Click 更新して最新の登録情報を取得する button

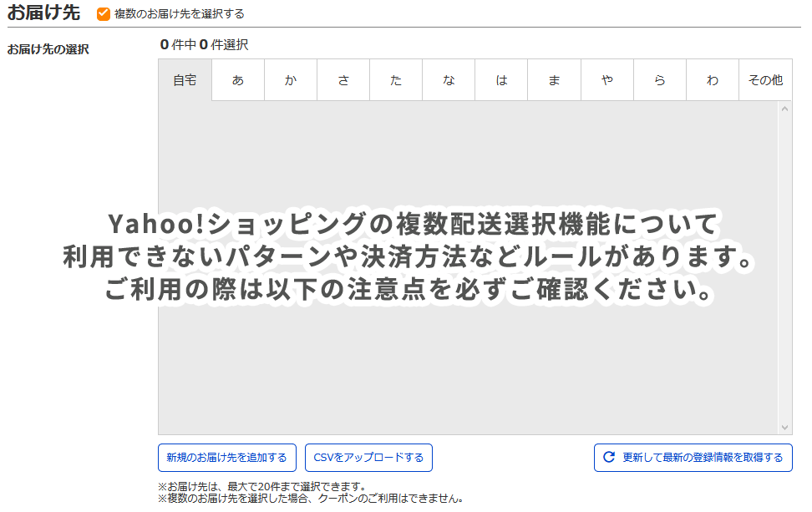(x=693, y=458)
